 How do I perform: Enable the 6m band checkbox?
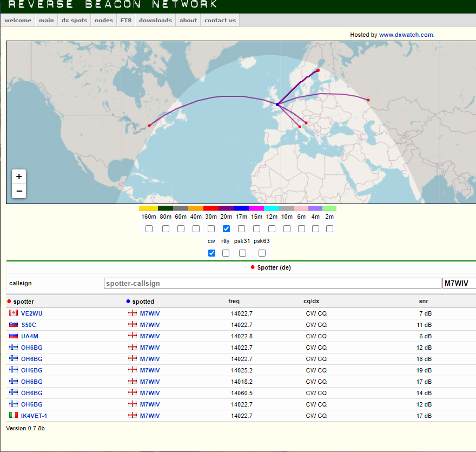[301, 229]
